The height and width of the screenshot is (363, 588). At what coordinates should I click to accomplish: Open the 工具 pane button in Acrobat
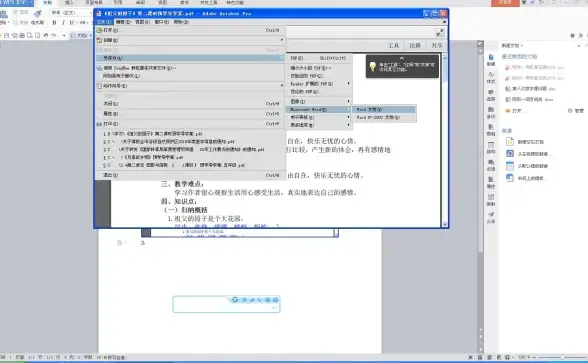393,45
